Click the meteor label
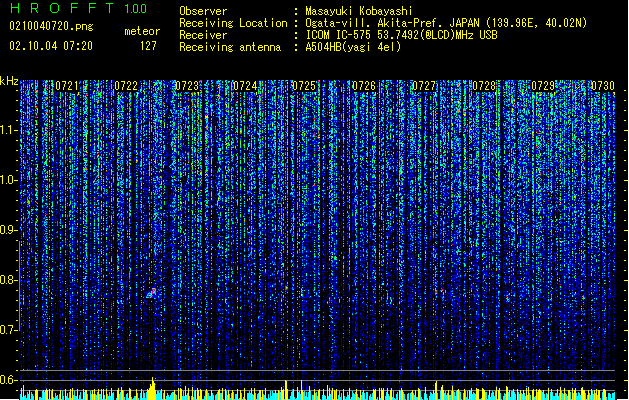Screen dimensions: 629x400 click(142, 31)
